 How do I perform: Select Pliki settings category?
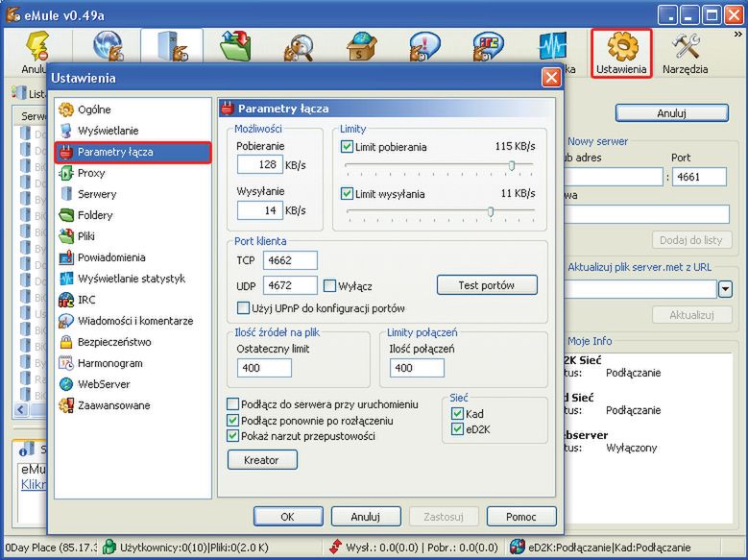point(133,236)
